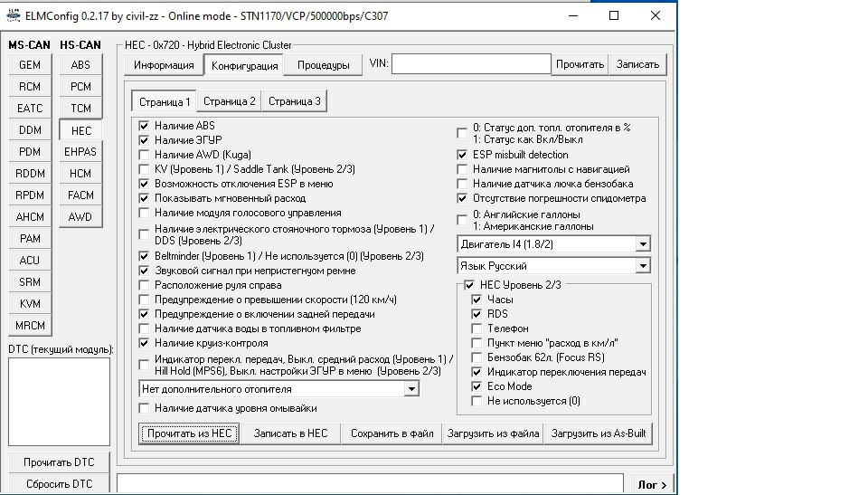Screen dimensions: 868x495
Task: Open the GEM module
Action: [x=30, y=65]
